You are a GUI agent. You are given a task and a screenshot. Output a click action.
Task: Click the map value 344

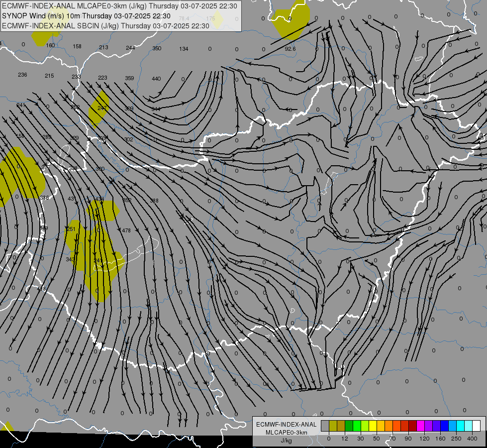point(156,109)
